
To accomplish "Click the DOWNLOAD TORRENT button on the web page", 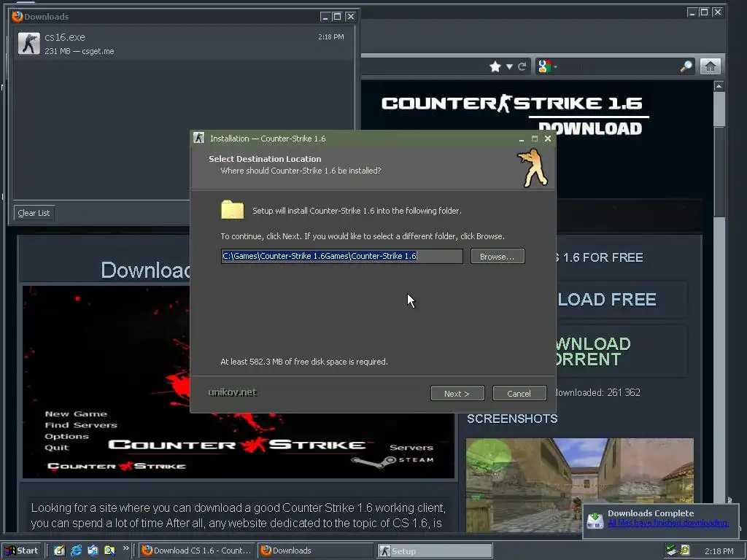I will 621,351.
